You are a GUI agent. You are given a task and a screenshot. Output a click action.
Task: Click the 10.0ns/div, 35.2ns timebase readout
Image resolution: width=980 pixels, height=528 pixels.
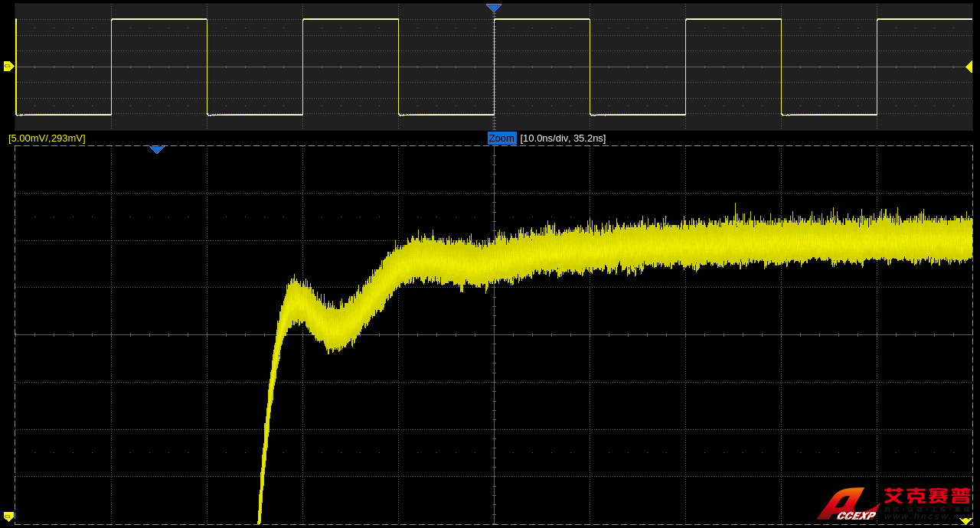(563, 139)
